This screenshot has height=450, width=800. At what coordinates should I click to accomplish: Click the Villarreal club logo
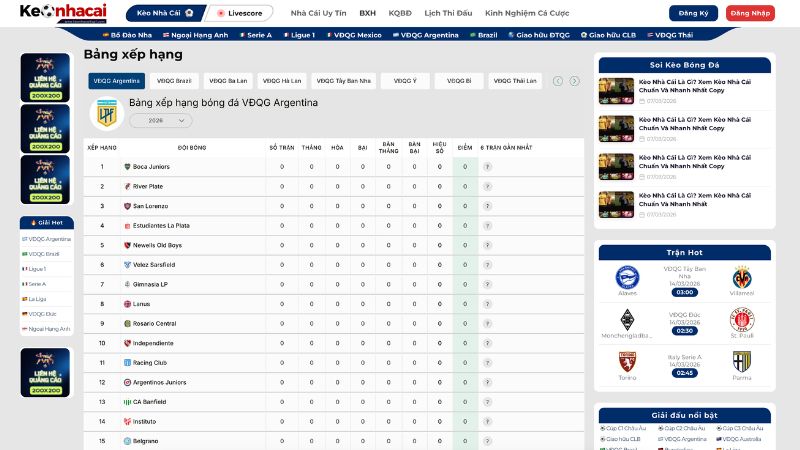[742, 279]
